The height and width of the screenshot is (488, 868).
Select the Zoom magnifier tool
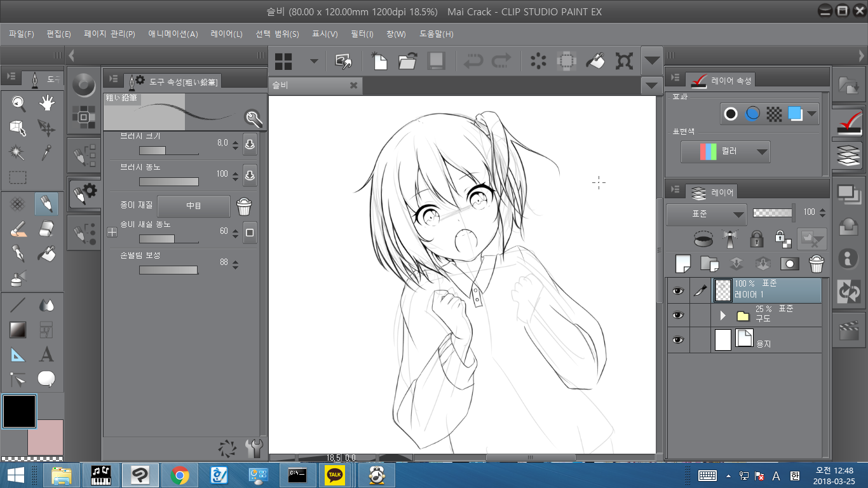pyautogui.click(x=18, y=103)
